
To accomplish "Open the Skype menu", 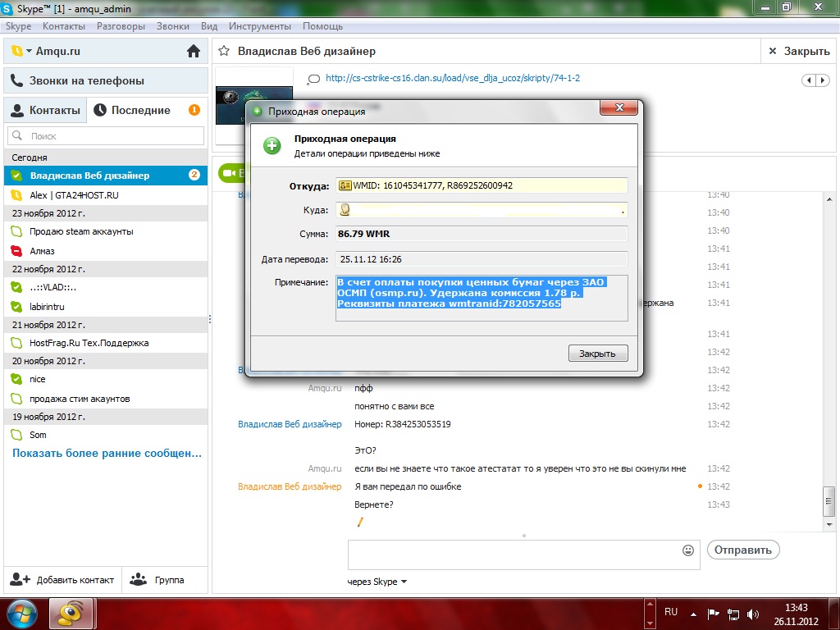I will 18,26.
